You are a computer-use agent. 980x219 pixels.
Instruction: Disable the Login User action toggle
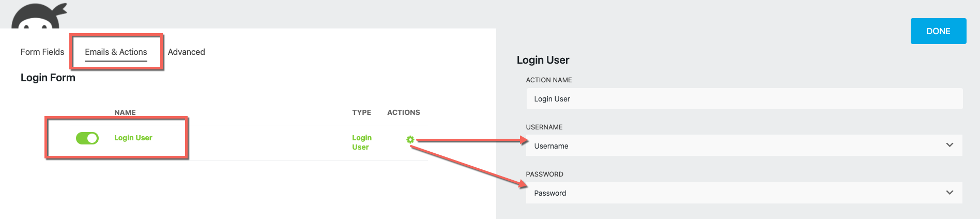coord(87,138)
